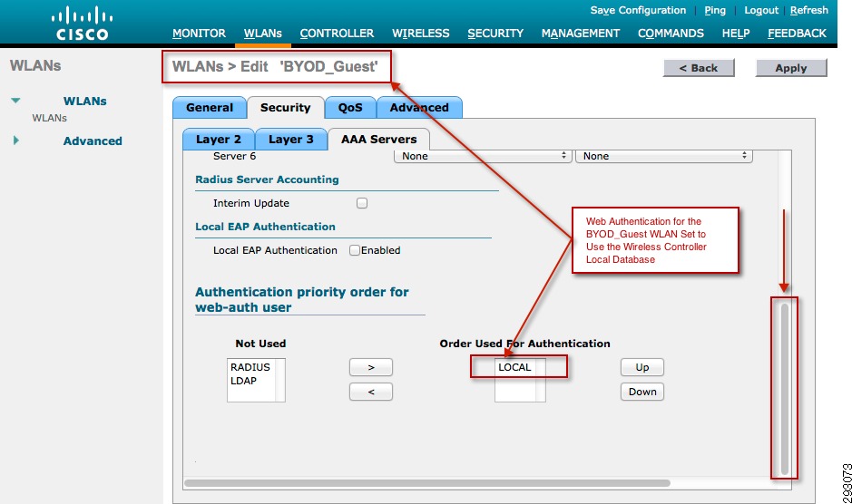Select the Security tab
The width and height of the screenshot is (852, 504).
click(285, 108)
